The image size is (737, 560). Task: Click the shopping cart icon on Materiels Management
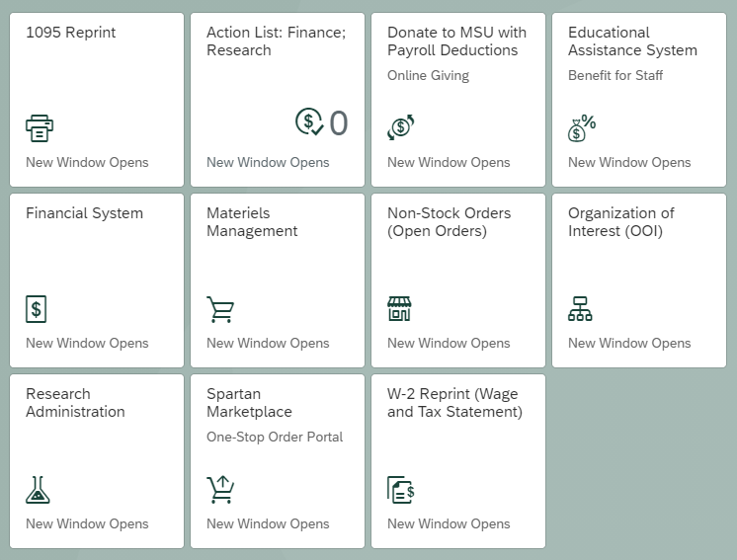(x=220, y=309)
